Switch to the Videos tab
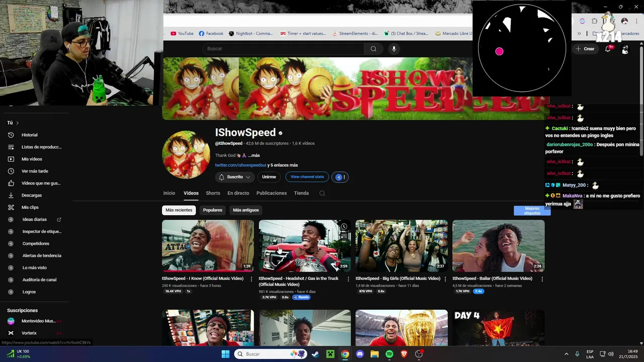 pos(191,193)
